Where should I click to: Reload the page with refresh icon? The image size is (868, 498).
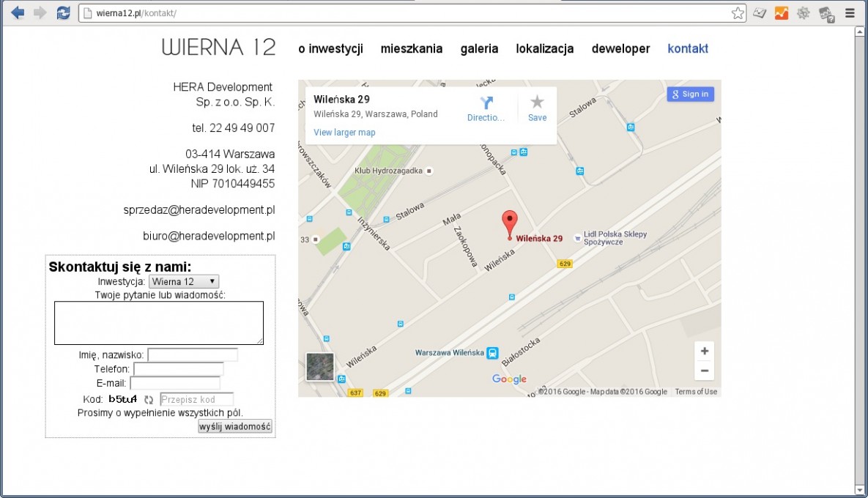tap(64, 12)
